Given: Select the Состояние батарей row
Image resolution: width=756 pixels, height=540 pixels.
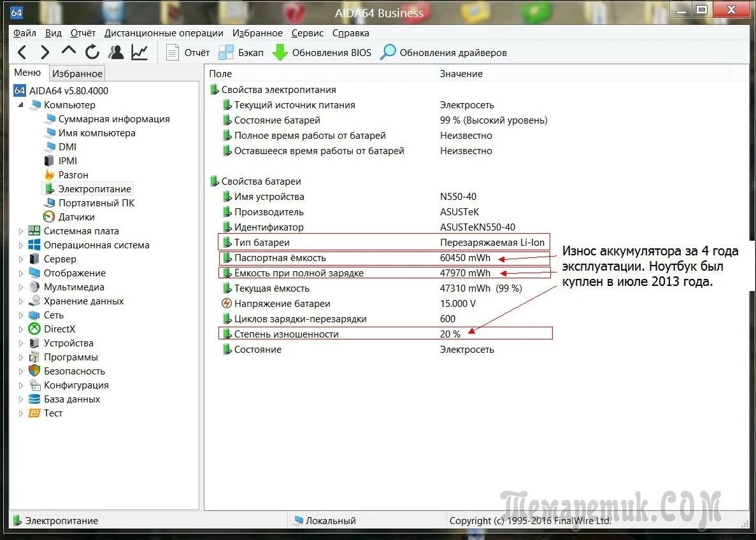Looking at the screenshot, I should point(385,120).
